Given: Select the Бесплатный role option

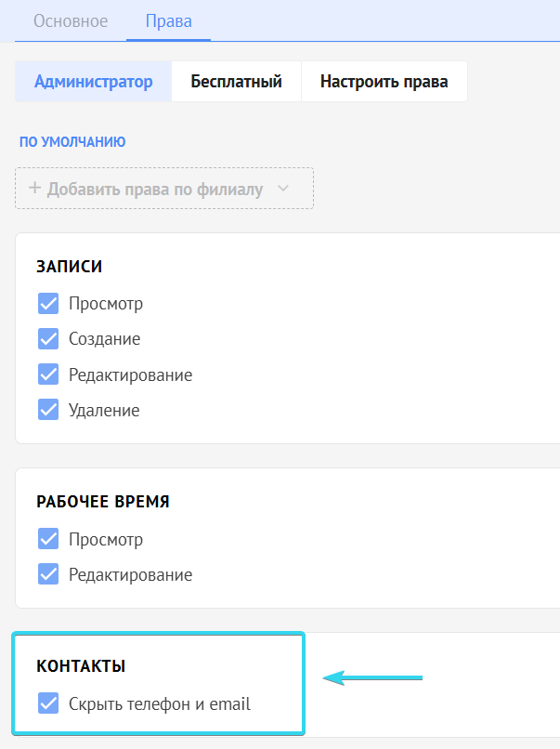Looking at the screenshot, I should [x=236, y=81].
